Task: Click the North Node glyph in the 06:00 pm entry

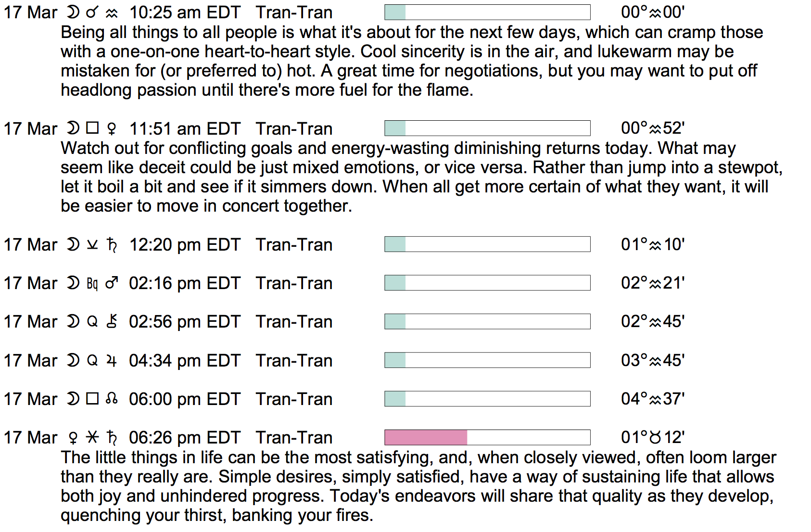Action: click(112, 399)
